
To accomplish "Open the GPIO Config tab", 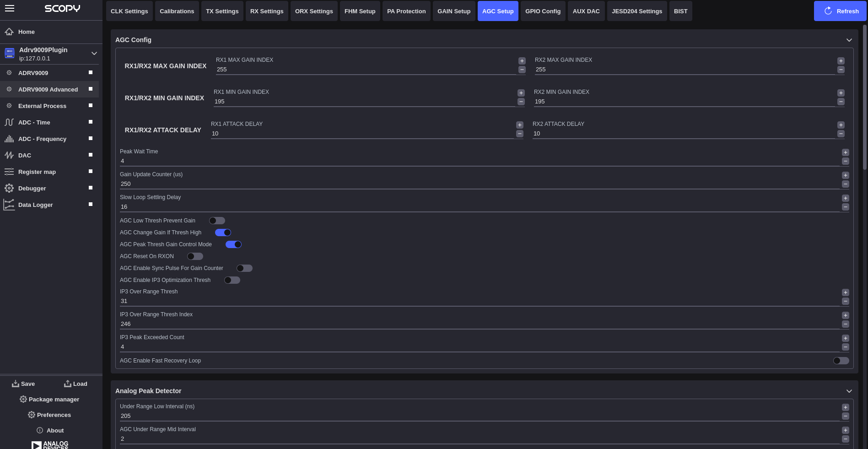I will [x=543, y=11].
